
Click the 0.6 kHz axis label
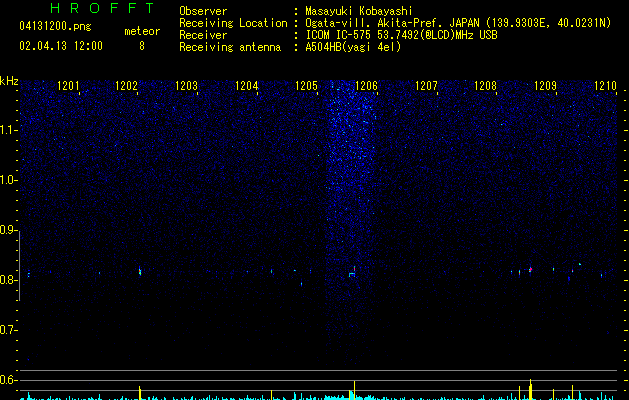click(x=8, y=380)
